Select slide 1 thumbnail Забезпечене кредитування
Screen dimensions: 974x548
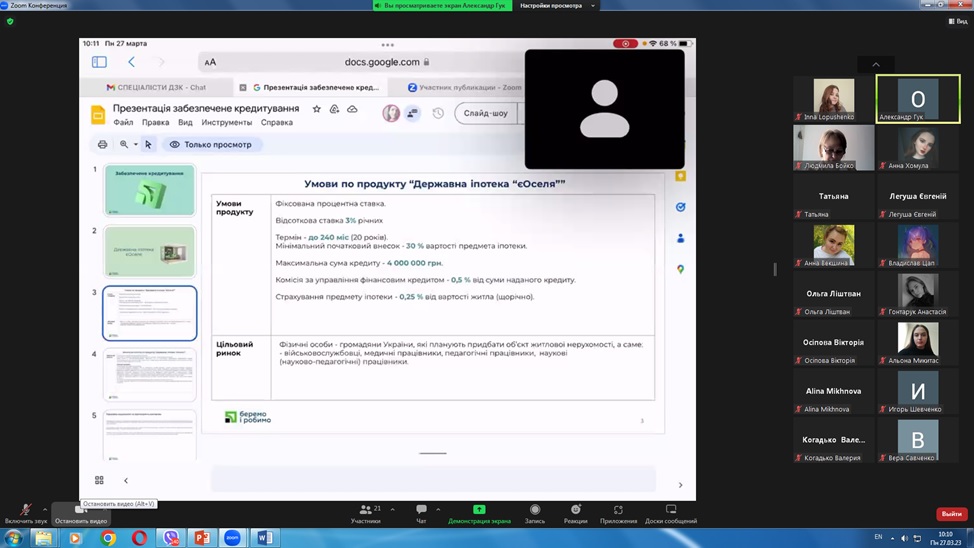tap(150, 190)
